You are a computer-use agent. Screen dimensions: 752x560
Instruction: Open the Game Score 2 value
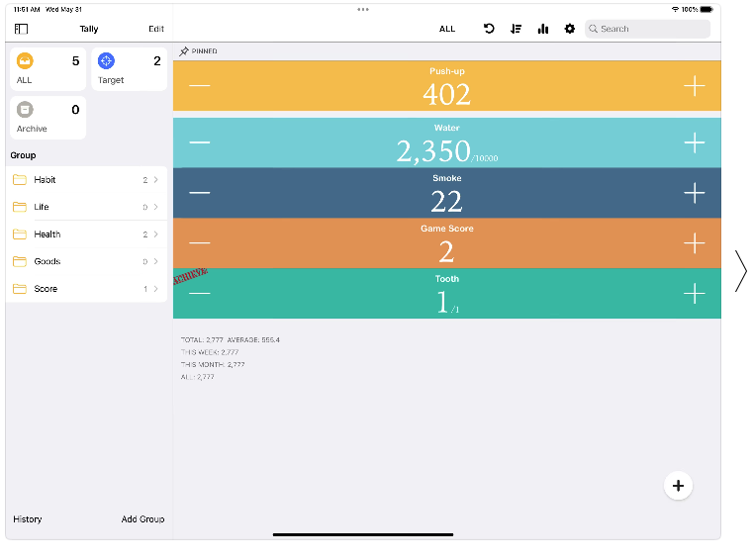click(446, 251)
